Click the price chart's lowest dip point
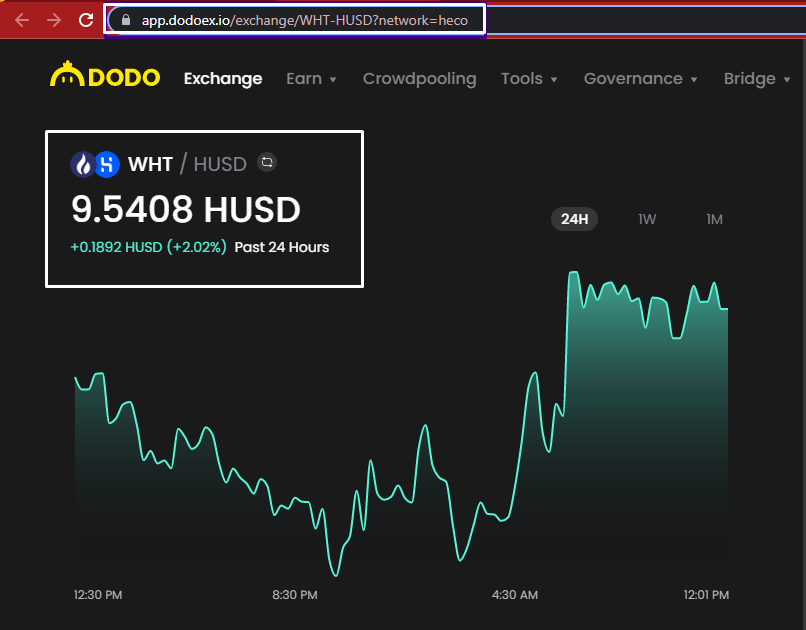806x630 pixels. pos(336,575)
